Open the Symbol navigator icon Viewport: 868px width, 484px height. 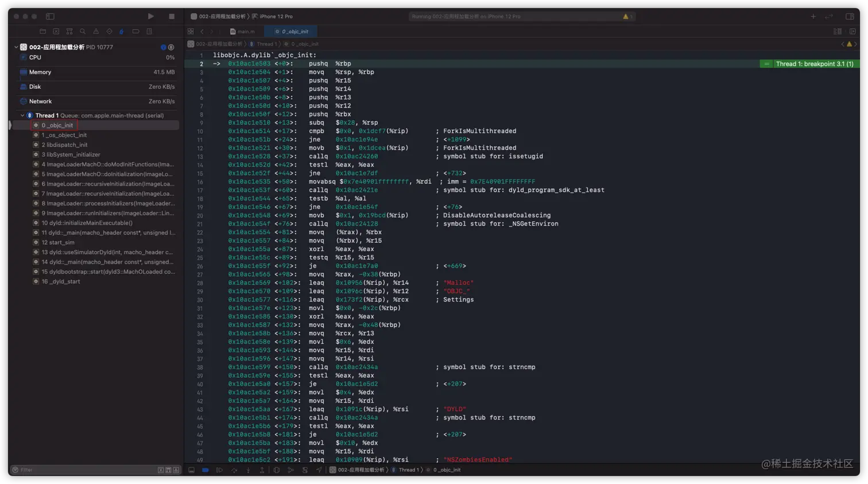[69, 32]
